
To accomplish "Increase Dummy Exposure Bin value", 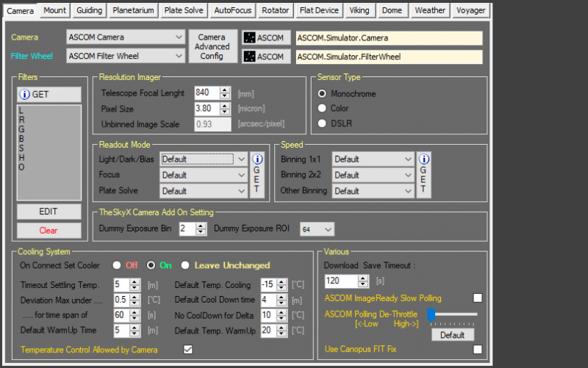I will tap(201, 226).
